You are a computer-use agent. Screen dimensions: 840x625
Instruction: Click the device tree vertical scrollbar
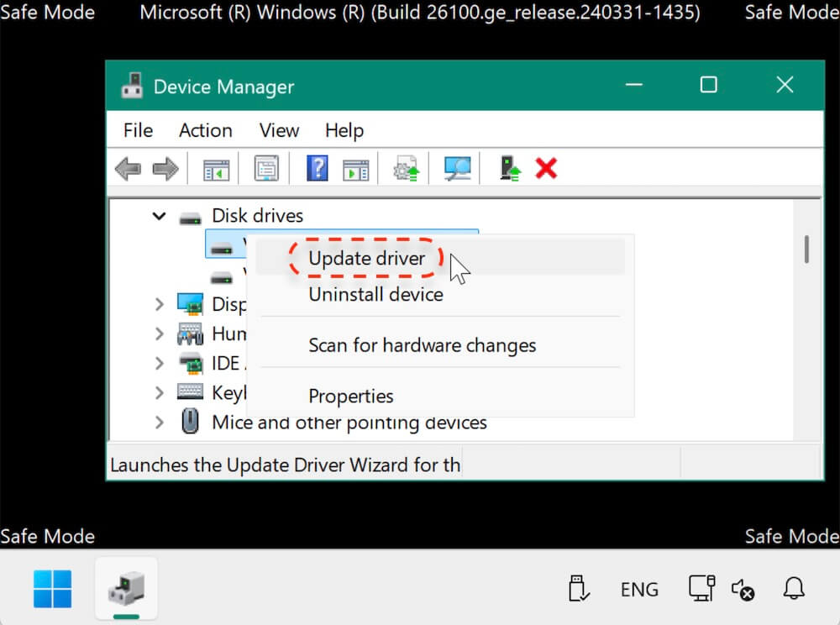pos(806,249)
